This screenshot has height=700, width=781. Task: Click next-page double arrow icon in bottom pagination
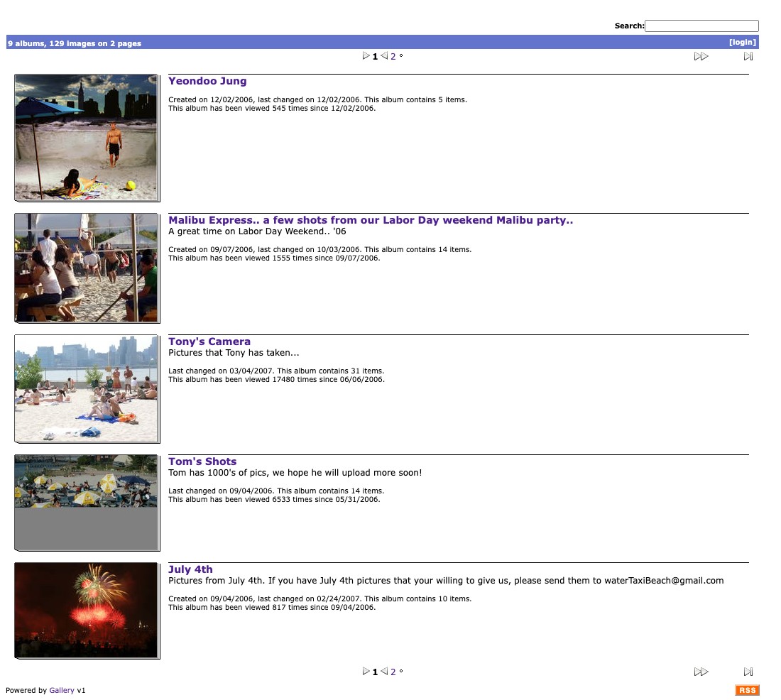701,672
